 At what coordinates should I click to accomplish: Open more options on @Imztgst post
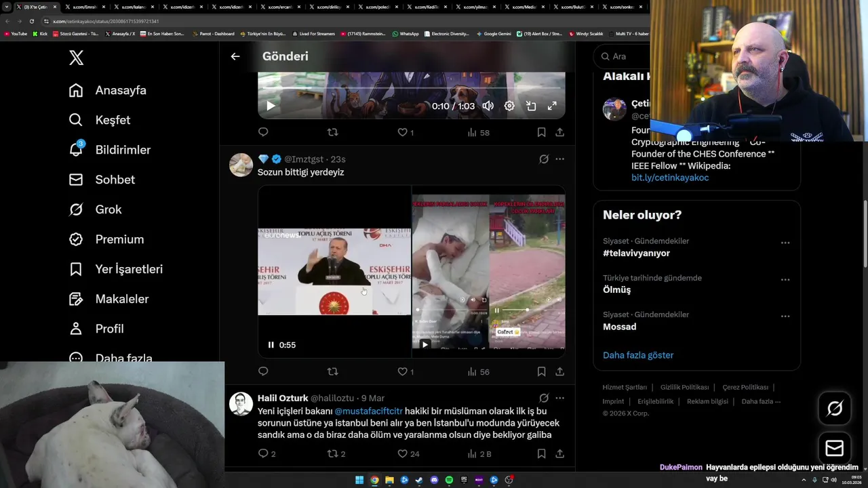click(559, 159)
